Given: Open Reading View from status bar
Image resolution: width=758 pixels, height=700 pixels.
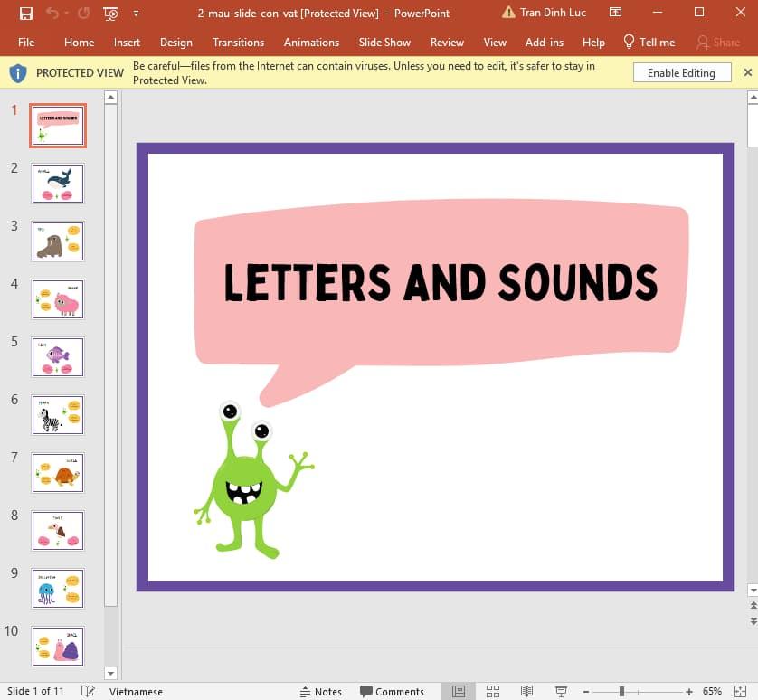Looking at the screenshot, I should point(526,692).
